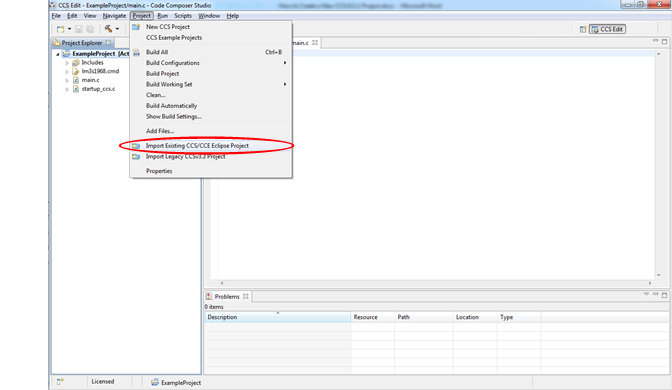
Task: Open the Help menu
Action: tap(233, 16)
